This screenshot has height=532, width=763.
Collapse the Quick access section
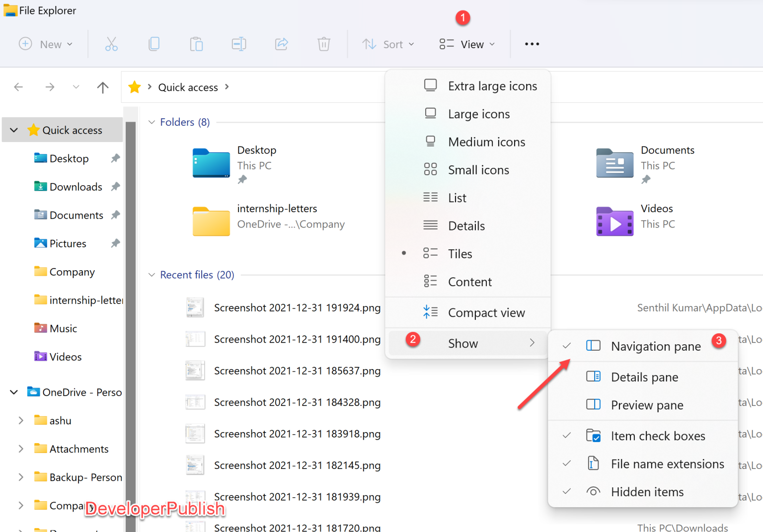[x=13, y=130]
